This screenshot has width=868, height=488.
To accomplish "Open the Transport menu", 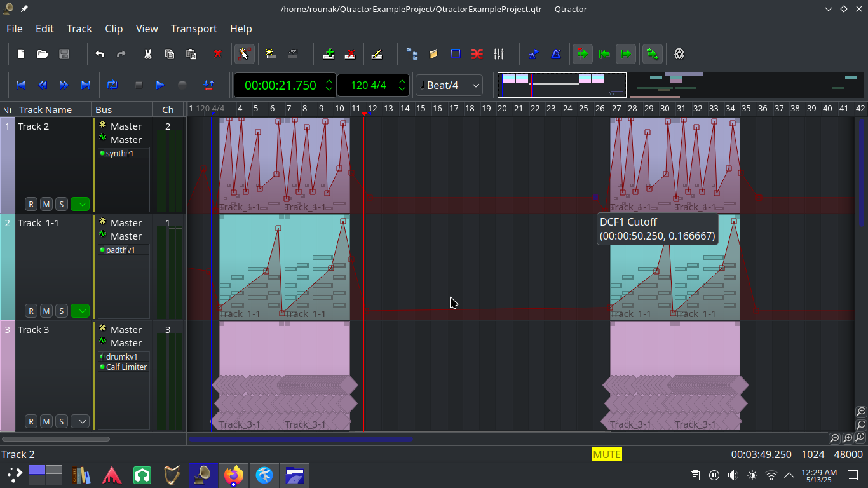I will pyautogui.click(x=194, y=29).
